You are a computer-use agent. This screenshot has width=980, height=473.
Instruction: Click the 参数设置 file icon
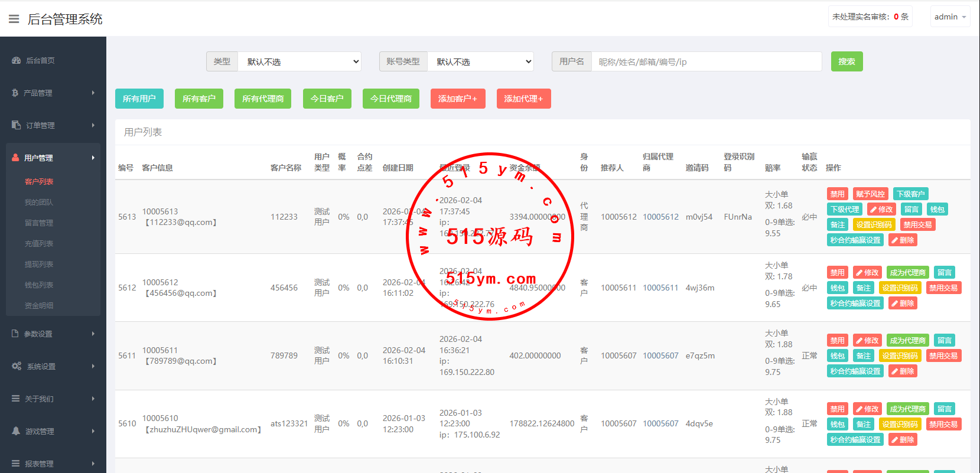tap(15, 334)
